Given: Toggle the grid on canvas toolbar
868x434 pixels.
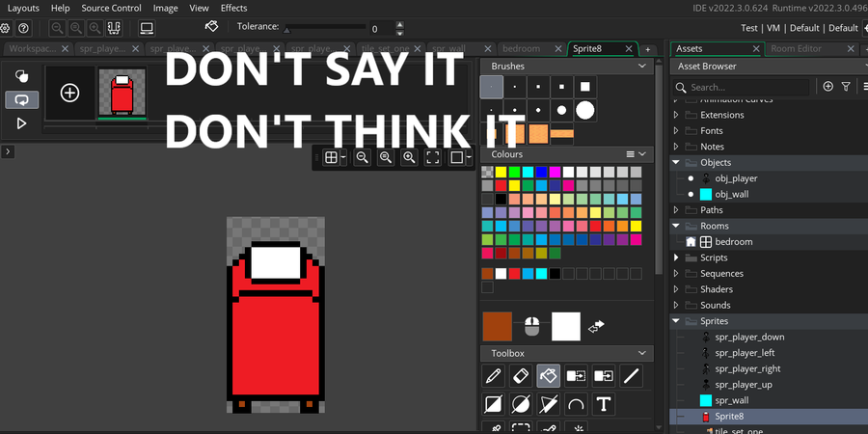Looking at the screenshot, I should pyautogui.click(x=331, y=157).
